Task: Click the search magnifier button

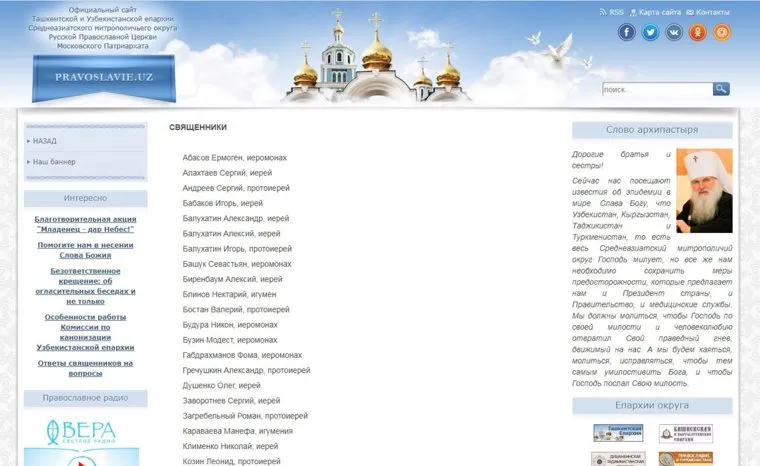Action: [x=721, y=89]
